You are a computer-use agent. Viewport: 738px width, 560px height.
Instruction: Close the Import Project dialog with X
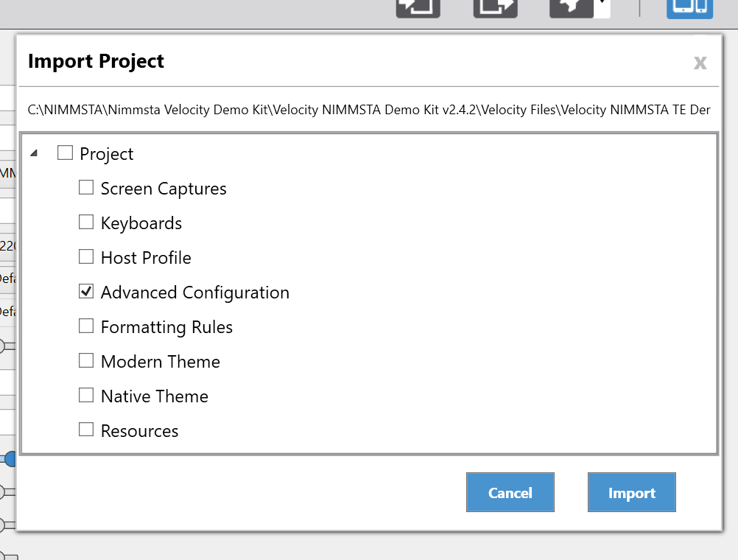[700, 63]
